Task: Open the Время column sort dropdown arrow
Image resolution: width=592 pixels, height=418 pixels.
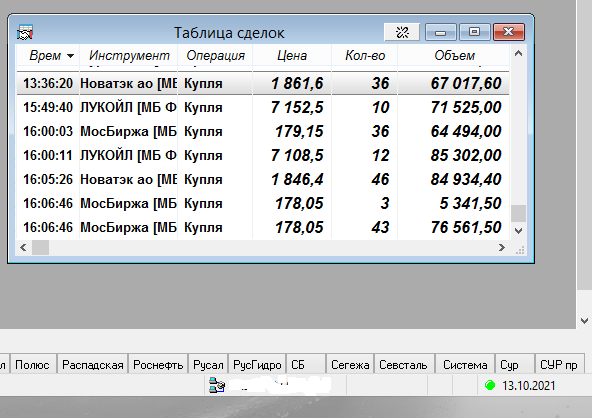Action: pyautogui.click(x=70, y=56)
